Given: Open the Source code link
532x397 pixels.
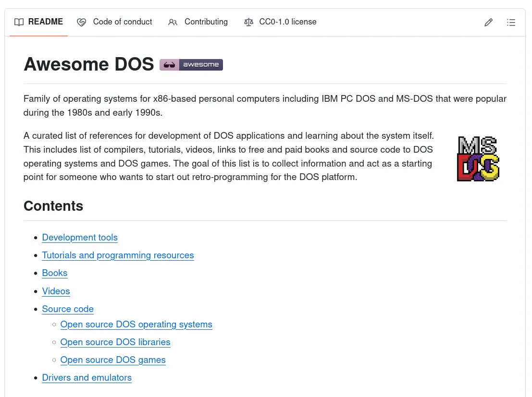Looking at the screenshot, I should (68, 309).
